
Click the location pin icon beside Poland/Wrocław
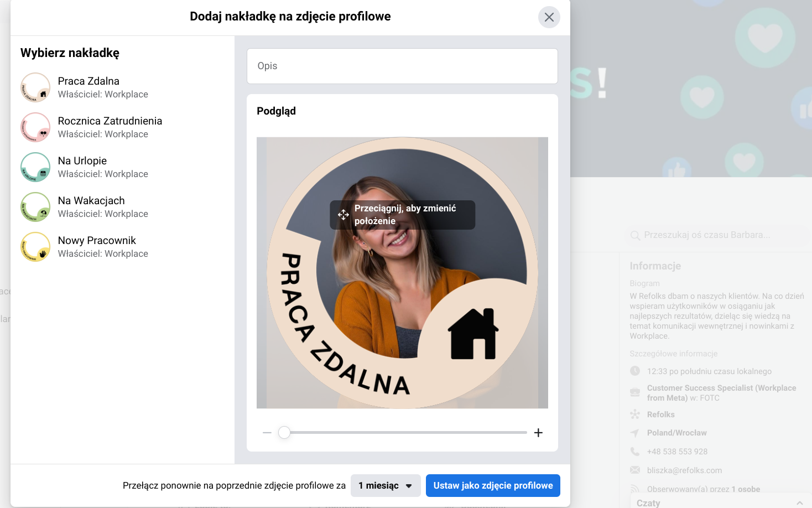634,432
